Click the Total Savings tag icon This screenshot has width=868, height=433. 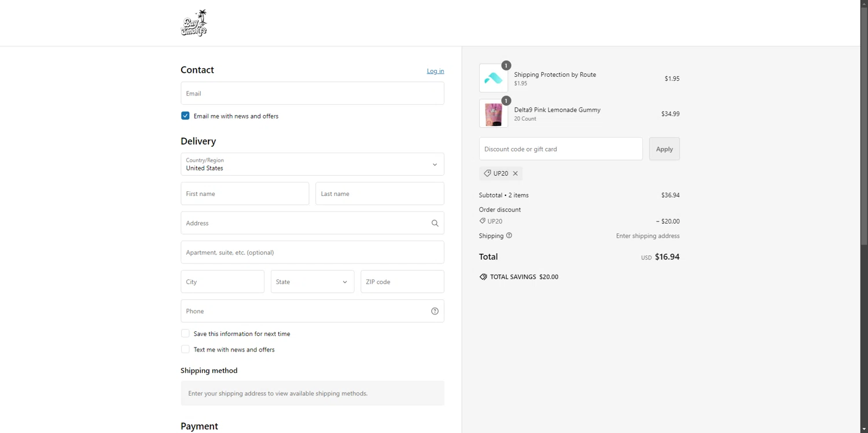point(483,277)
